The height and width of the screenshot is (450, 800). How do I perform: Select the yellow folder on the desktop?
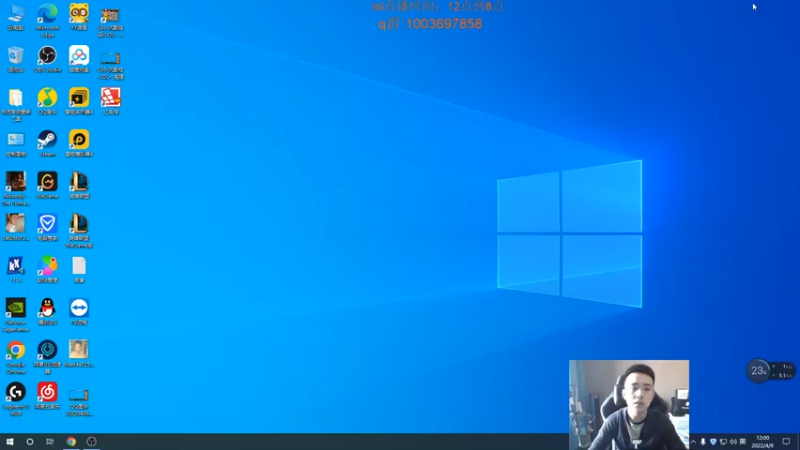coord(16,105)
